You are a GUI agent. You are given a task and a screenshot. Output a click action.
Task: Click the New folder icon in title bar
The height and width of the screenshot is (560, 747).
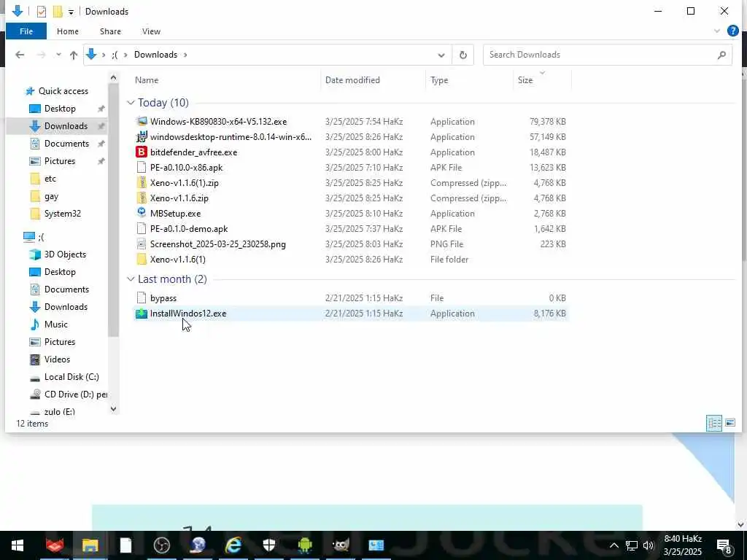click(58, 12)
